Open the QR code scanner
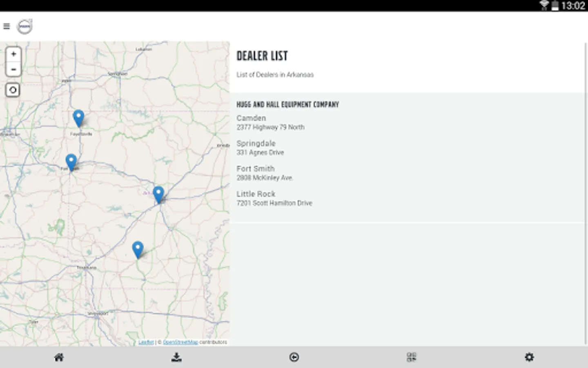Image resolution: width=588 pixels, height=368 pixels. [x=412, y=357]
